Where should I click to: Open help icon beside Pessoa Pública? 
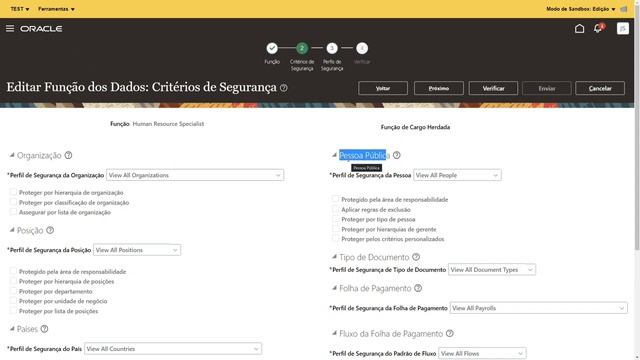click(397, 155)
